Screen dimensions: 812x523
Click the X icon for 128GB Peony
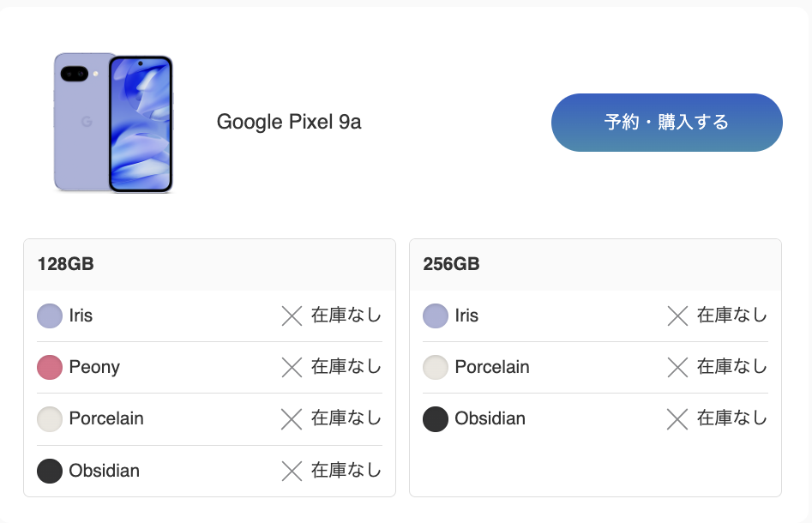pos(292,368)
